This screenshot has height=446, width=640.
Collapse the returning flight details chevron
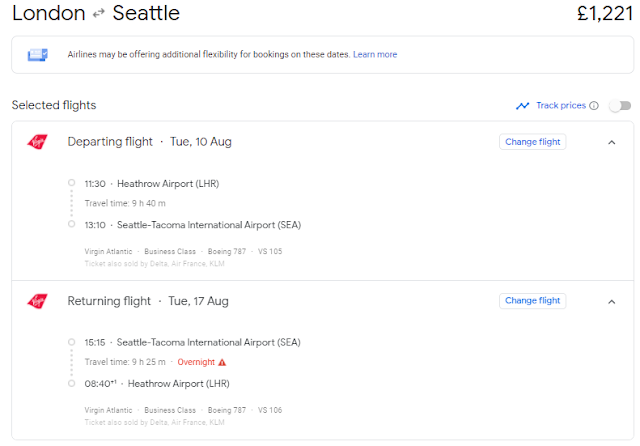click(x=611, y=302)
